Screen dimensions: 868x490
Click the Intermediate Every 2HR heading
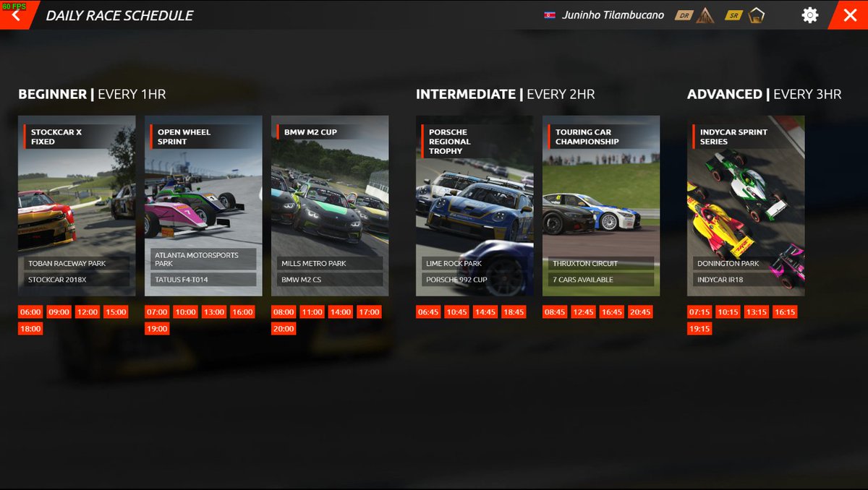[506, 94]
